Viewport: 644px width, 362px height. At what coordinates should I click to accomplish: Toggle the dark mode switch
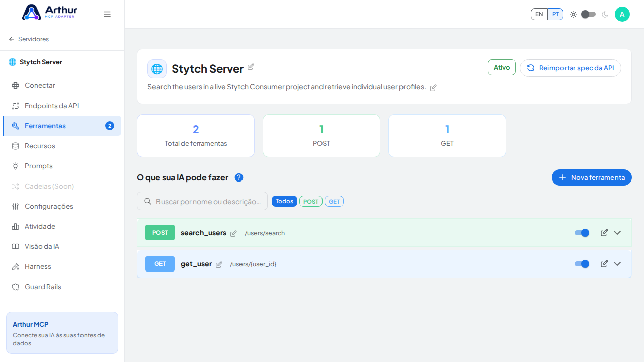tap(588, 14)
